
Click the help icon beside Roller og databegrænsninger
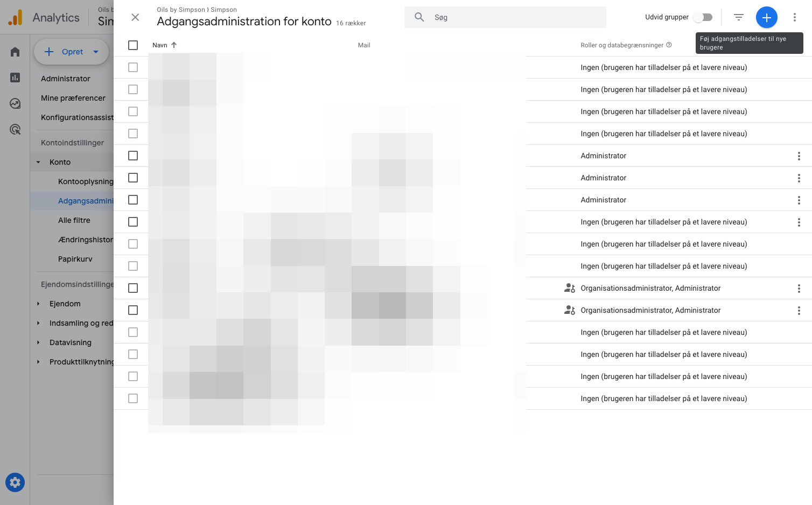(x=669, y=45)
